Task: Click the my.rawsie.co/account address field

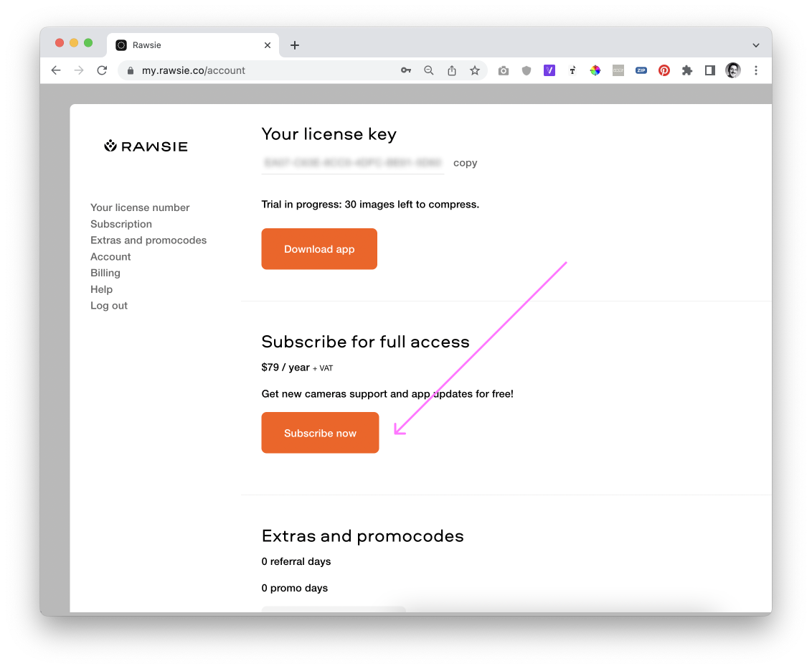Action: click(259, 70)
